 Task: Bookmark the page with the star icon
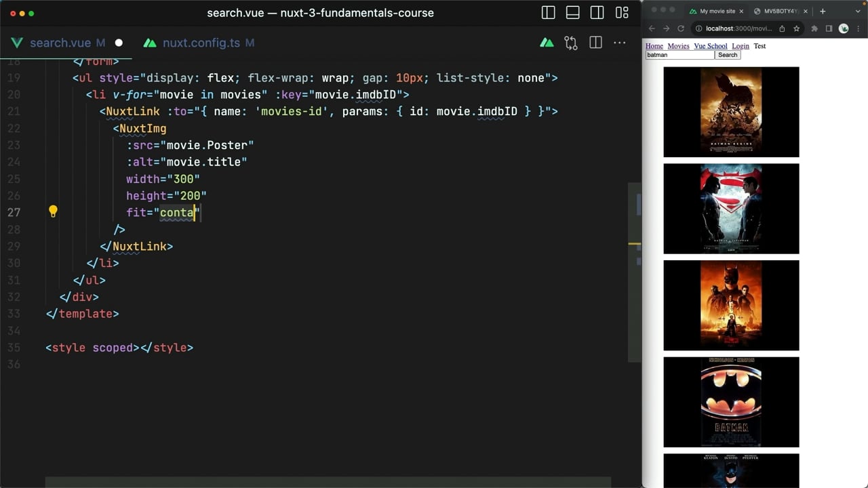(x=796, y=28)
